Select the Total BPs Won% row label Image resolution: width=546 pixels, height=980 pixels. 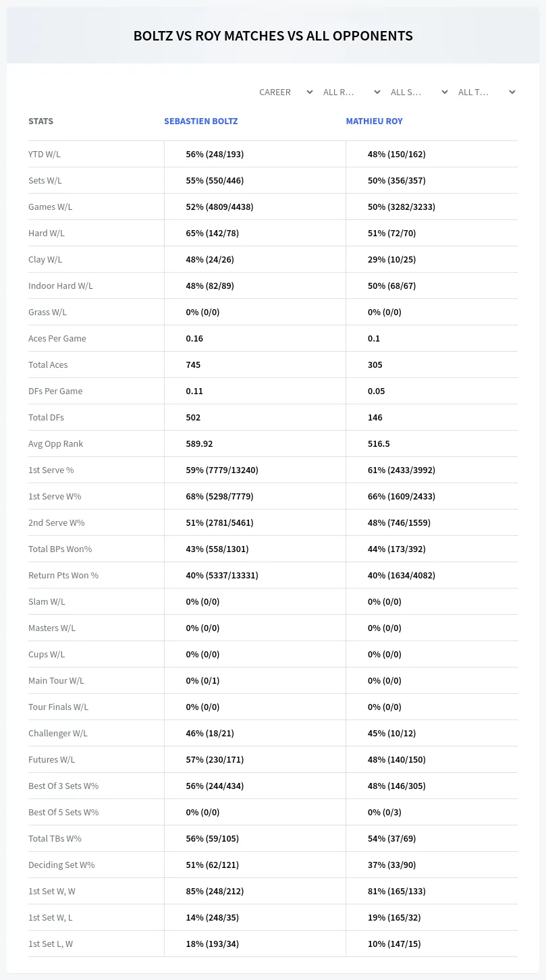(x=60, y=549)
